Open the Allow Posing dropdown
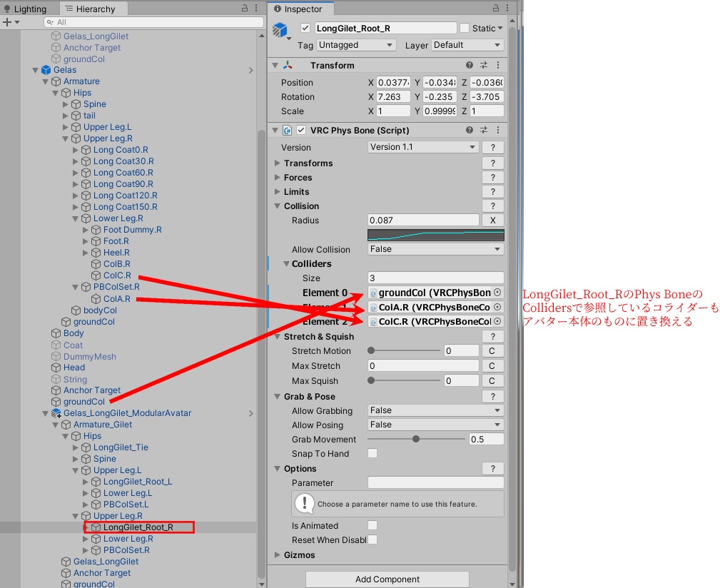Screen dimensions: 720x588 click(x=435, y=425)
